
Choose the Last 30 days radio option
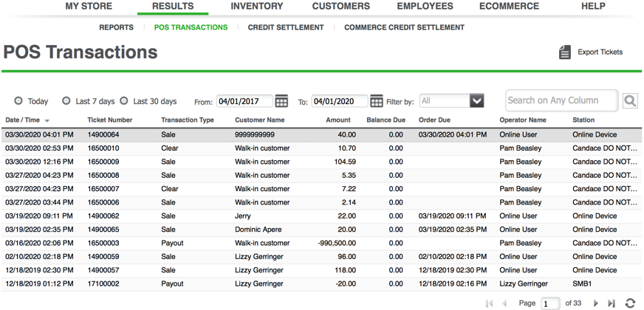tap(124, 101)
